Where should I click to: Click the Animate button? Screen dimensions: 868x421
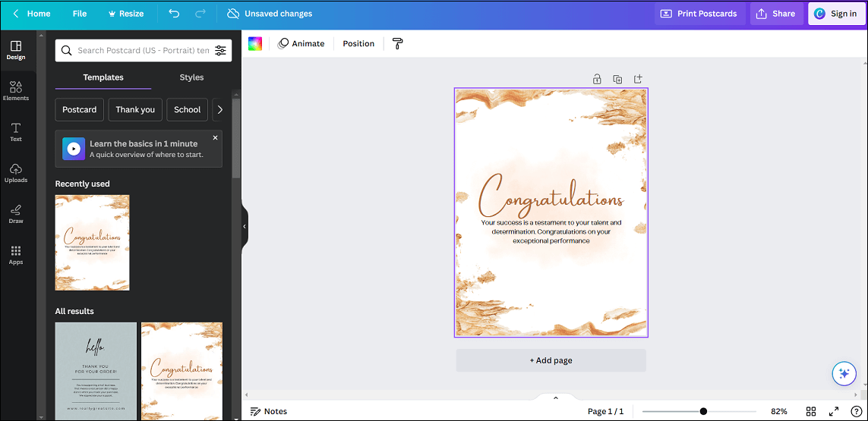(301, 44)
